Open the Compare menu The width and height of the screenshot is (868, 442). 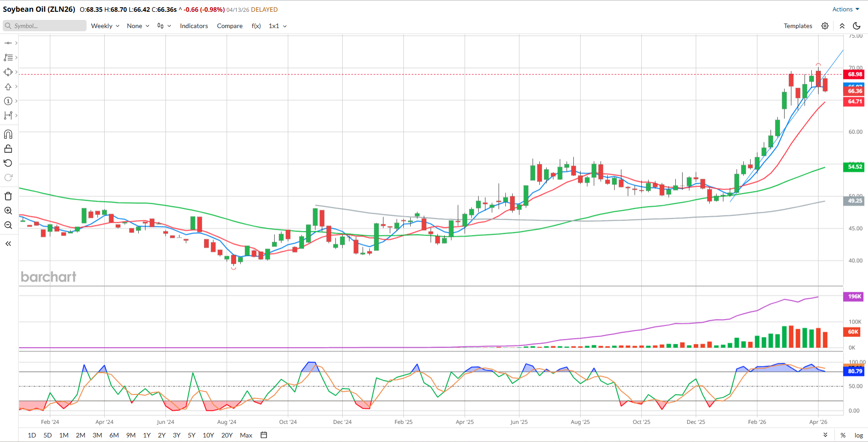coord(230,26)
